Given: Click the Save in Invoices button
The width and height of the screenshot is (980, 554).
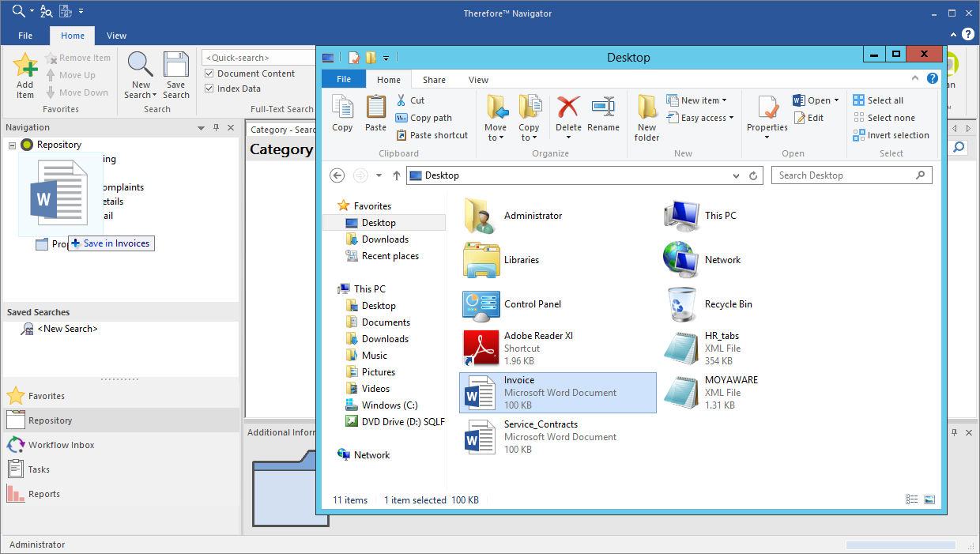Looking at the screenshot, I should click(x=111, y=243).
